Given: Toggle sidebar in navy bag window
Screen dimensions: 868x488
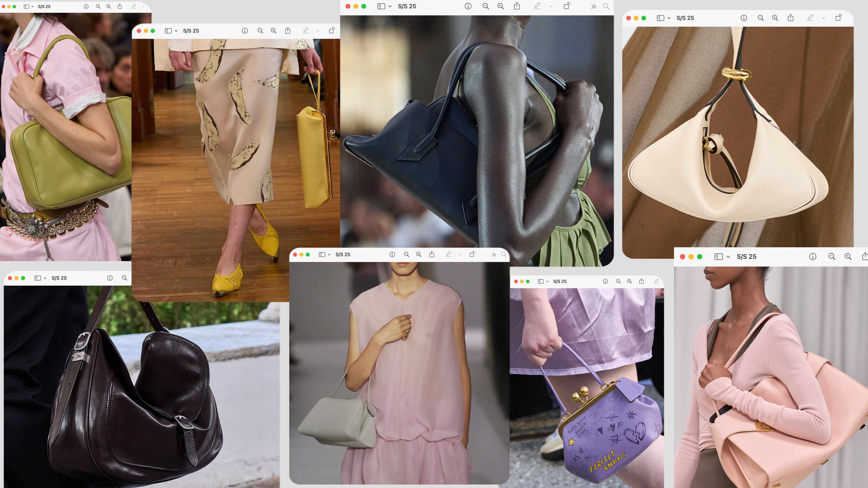Looking at the screenshot, I should click(x=381, y=6).
